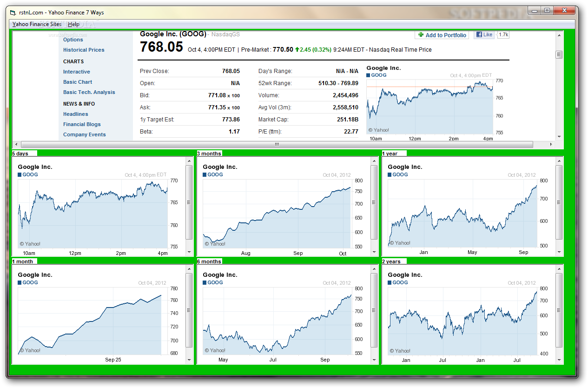Open the Basic Tech. Analysis link
588x388 pixels.
pyautogui.click(x=89, y=92)
